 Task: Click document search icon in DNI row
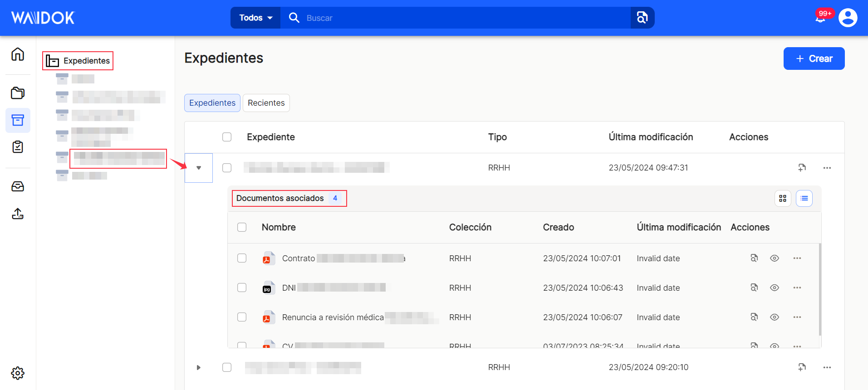754,288
